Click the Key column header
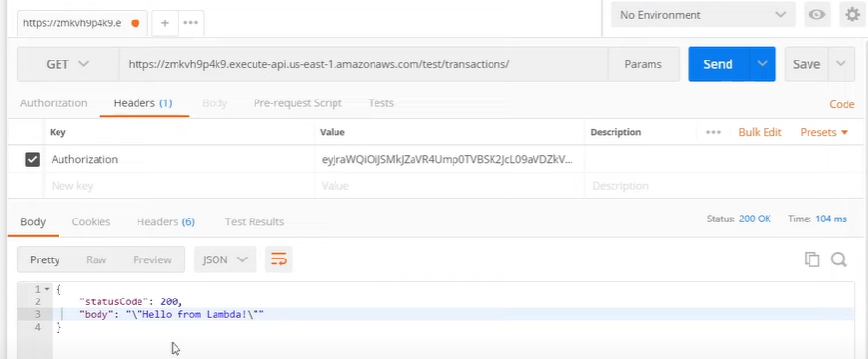The image size is (868, 359). coord(58,132)
